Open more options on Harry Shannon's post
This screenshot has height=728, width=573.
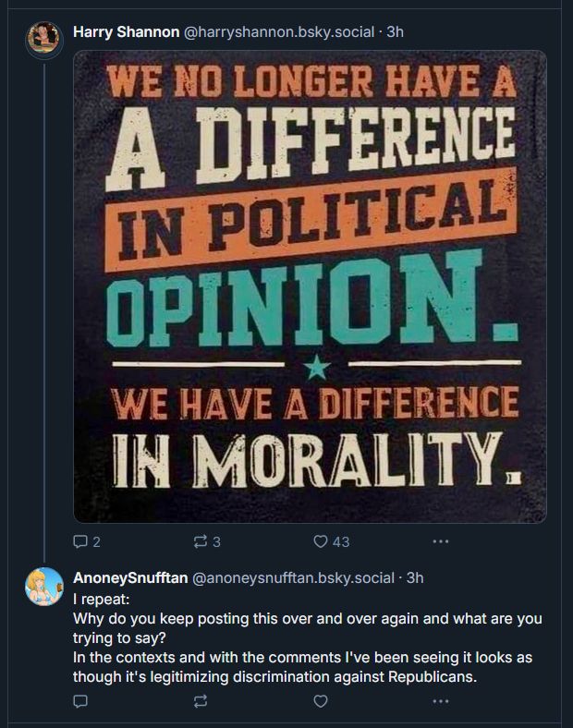[441, 541]
